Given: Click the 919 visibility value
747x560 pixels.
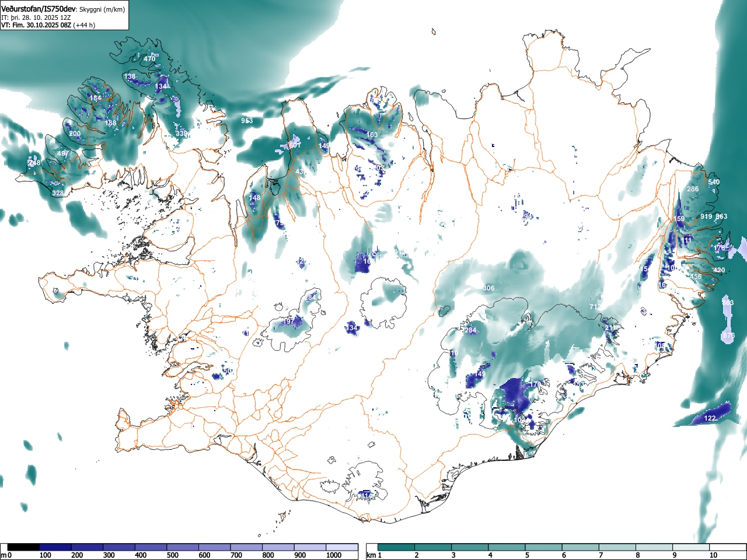Looking at the screenshot, I should pos(706,216).
